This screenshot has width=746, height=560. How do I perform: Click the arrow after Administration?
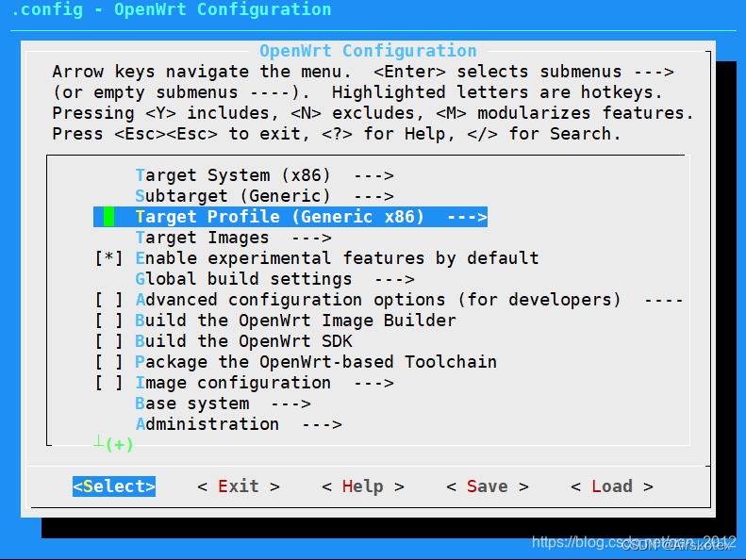[323, 424]
